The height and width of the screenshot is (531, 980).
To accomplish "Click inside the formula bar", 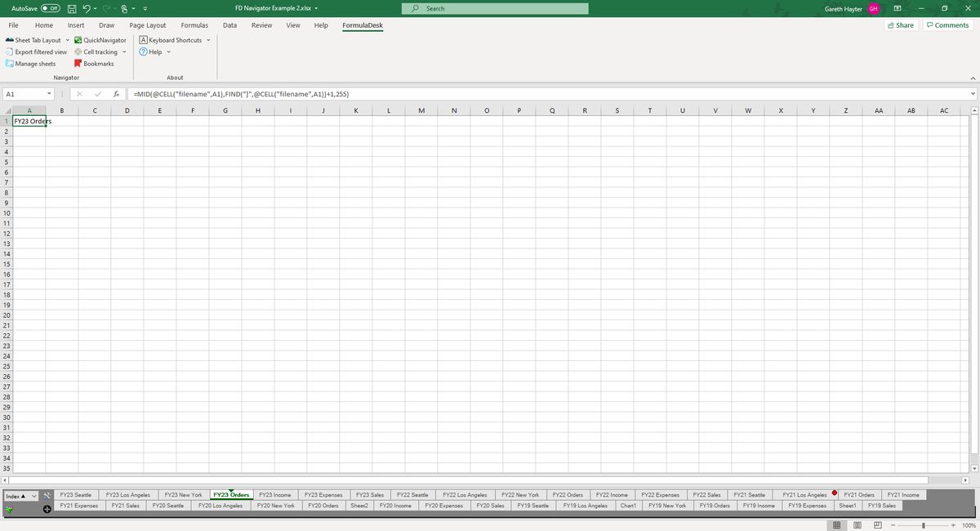I will point(327,93).
